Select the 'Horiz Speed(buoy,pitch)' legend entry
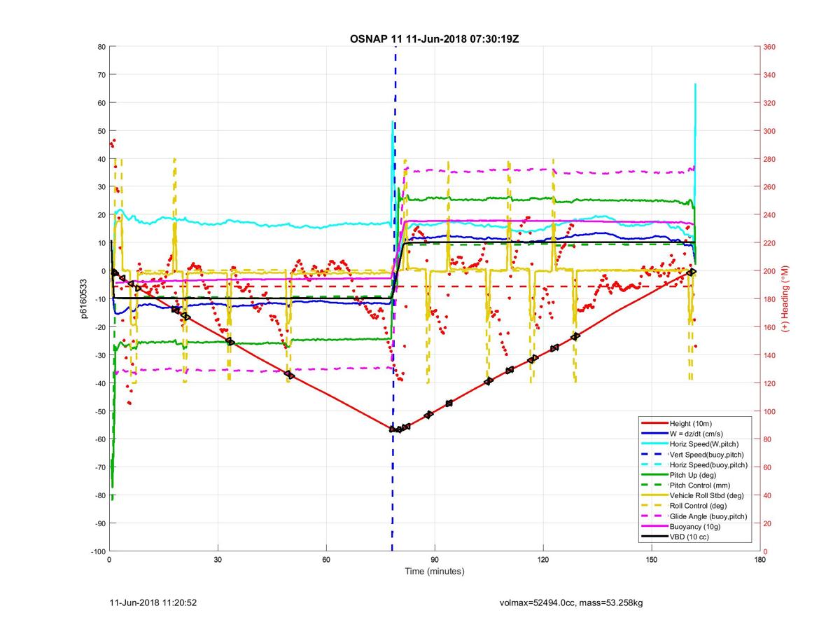 point(695,464)
